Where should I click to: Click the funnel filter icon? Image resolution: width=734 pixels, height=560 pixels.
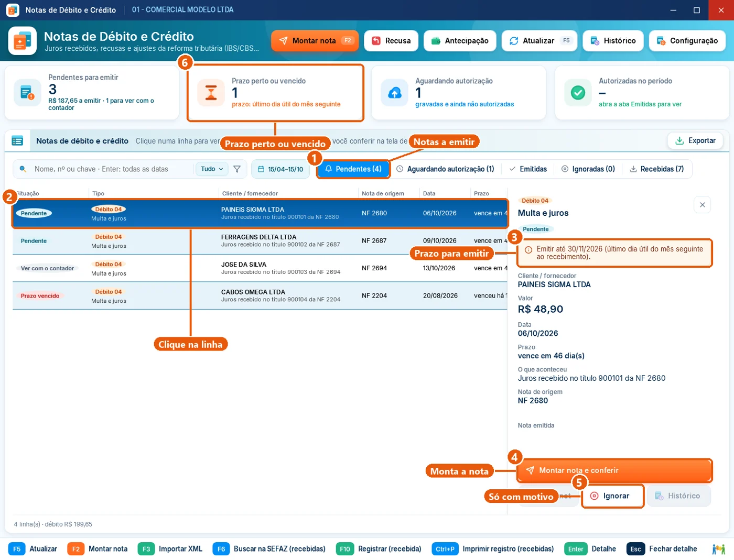point(237,169)
